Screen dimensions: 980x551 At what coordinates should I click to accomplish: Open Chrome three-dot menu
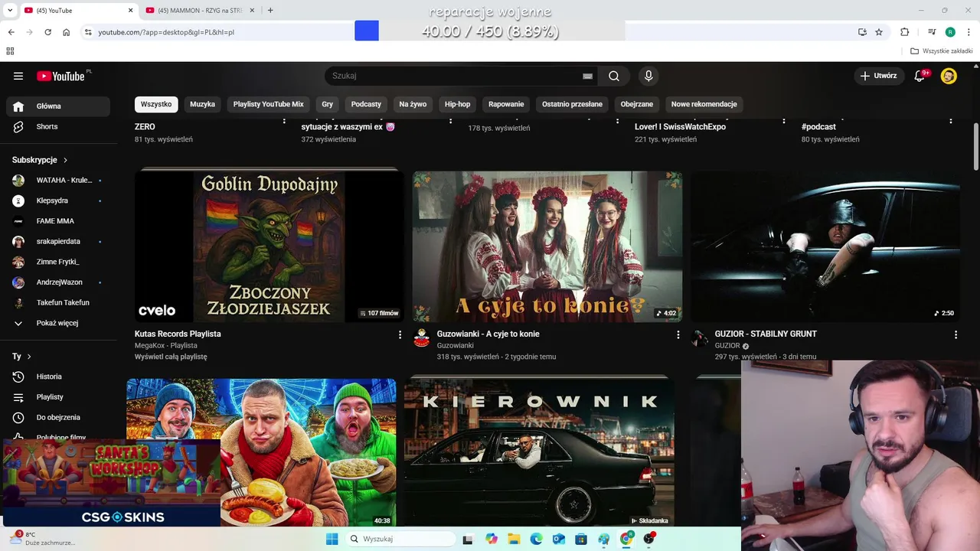pos(969,32)
